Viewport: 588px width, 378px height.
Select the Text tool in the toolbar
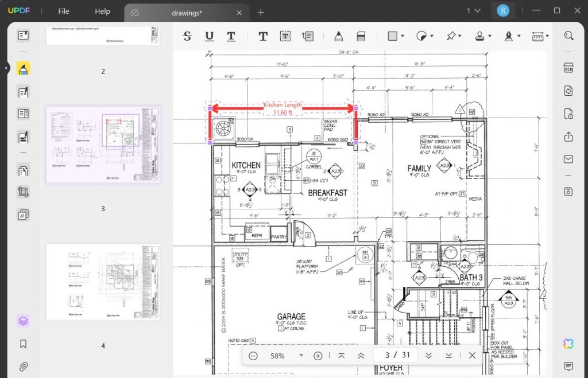(262, 36)
